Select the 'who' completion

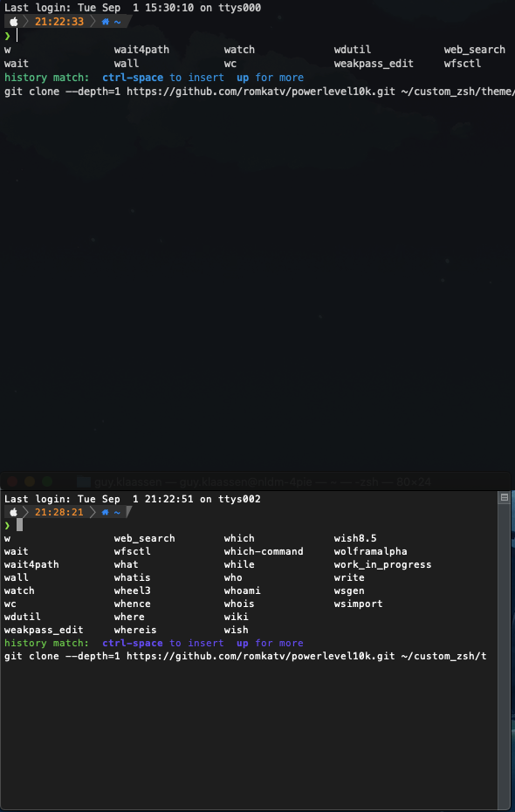233,577
